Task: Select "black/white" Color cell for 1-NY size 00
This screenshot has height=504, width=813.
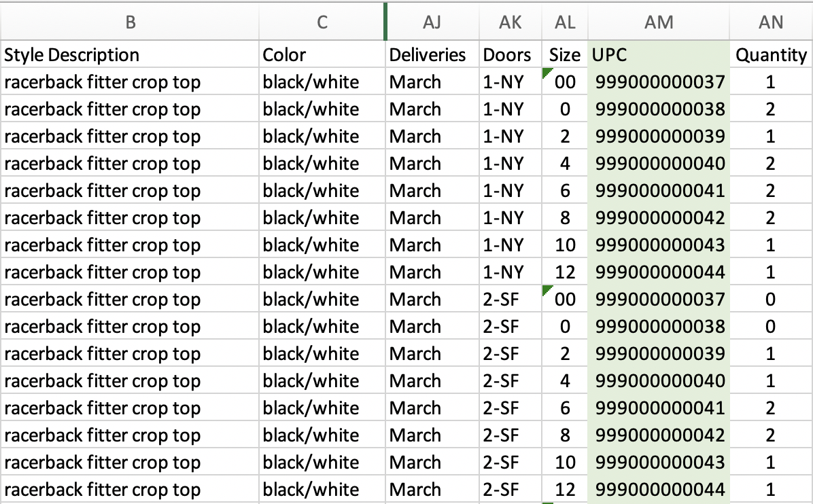Action: tap(322, 82)
